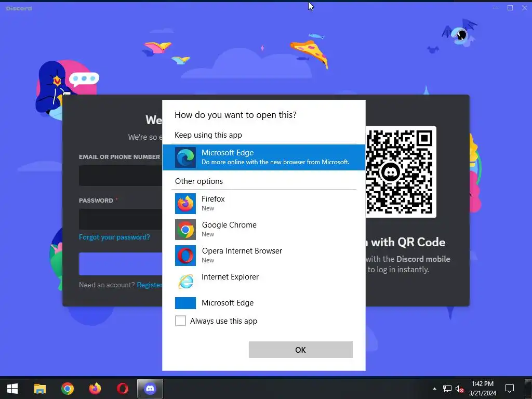Enable Always use this app checkbox
The width and height of the screenshot is (532, 399).
tap(180, 321)
